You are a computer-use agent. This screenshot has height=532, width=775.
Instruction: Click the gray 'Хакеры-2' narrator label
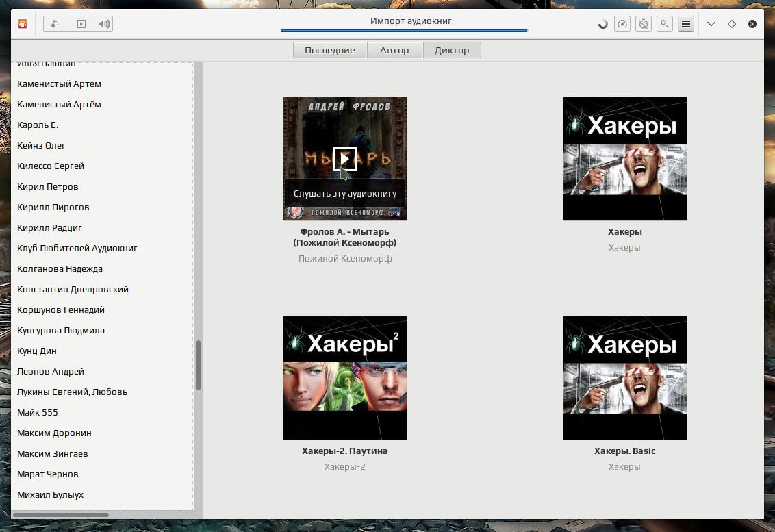tap(345, 467)
